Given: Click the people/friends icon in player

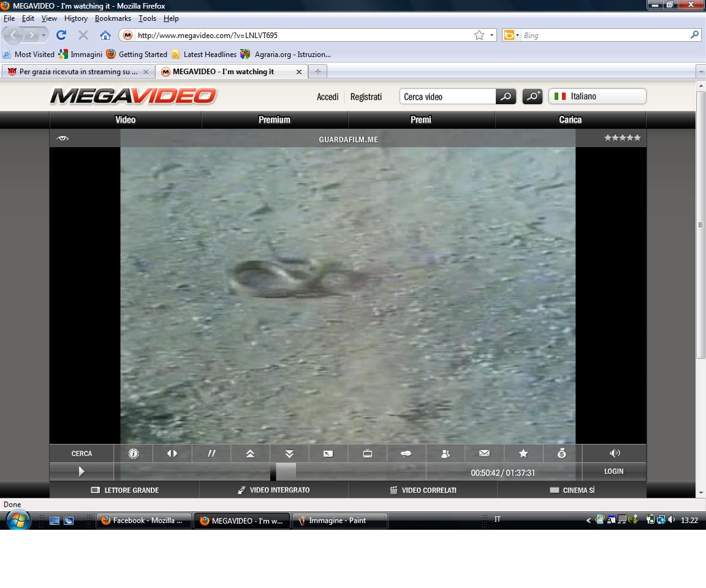Looking at the screenshot, I should (446, 454).
